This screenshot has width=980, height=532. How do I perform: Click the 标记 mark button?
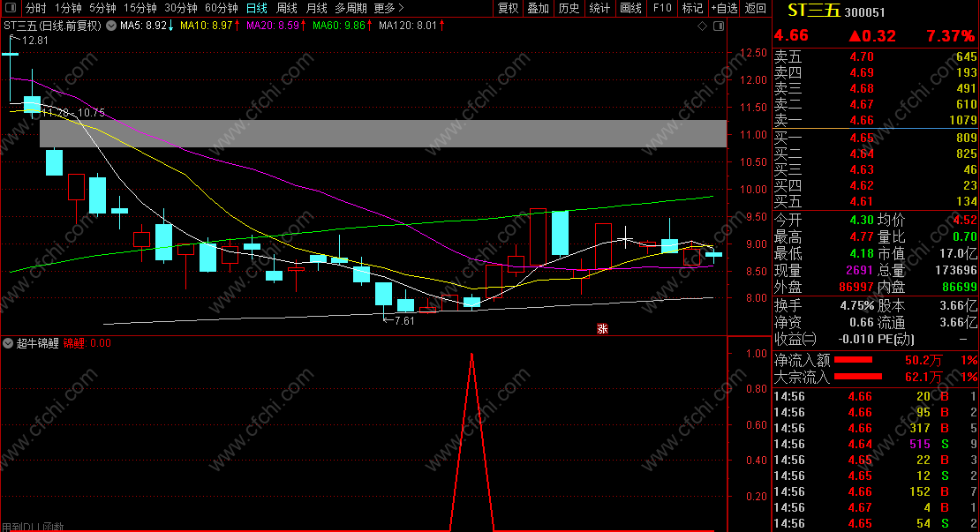pos(692,8)
